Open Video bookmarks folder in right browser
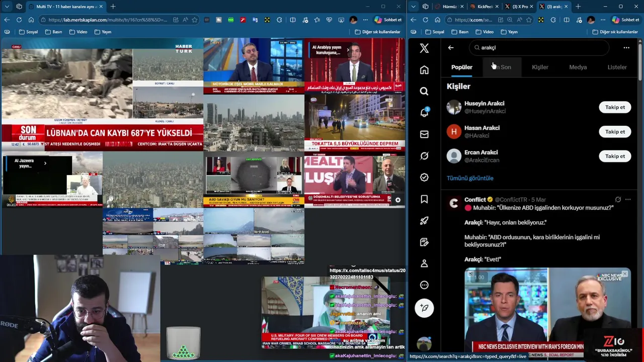 pyautogui.click(x=485, y=32)
